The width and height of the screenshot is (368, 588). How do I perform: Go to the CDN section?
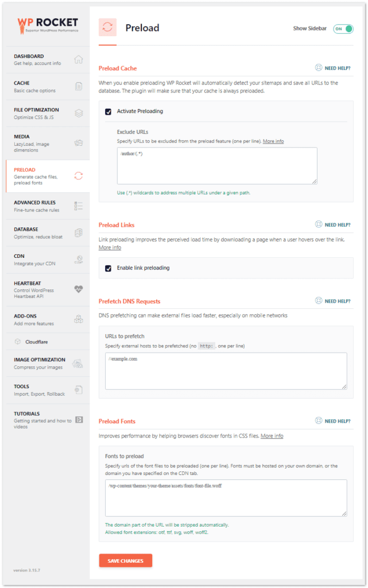48,260
